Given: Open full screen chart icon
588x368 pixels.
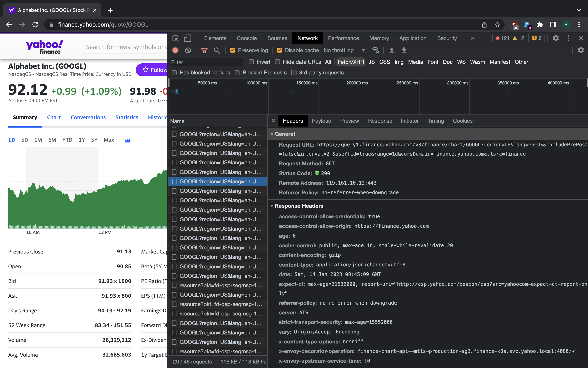Looking at the screenshot, I should [x=128, y=140].
